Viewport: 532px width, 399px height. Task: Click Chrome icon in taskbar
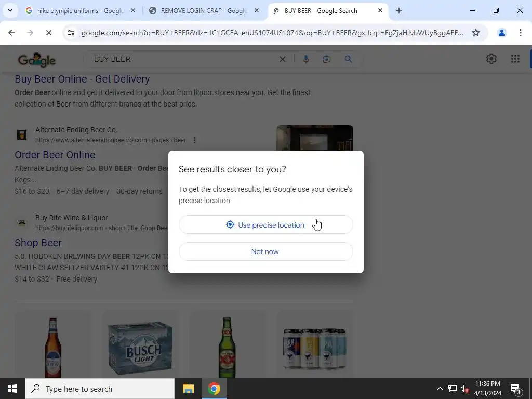click(214, 389)
